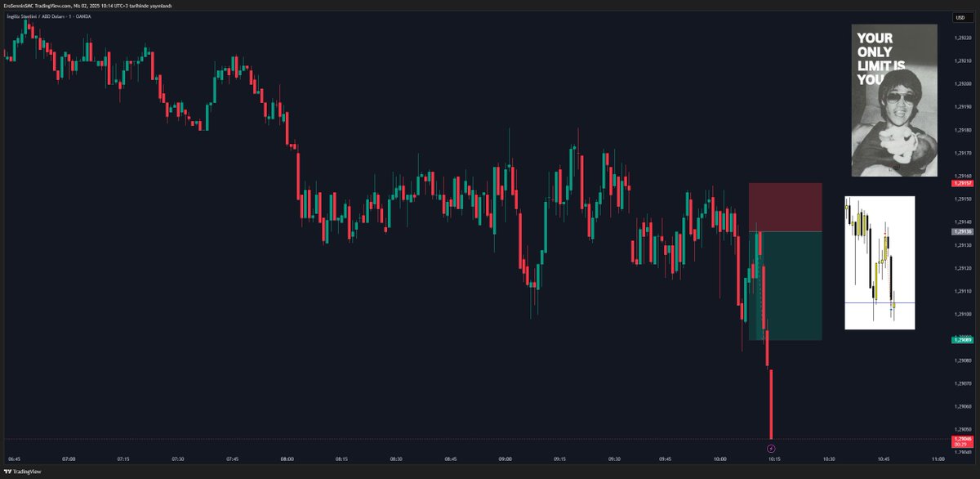
Task: Click the 06:45 label on time axis
Action: click(x=14, y=460)
